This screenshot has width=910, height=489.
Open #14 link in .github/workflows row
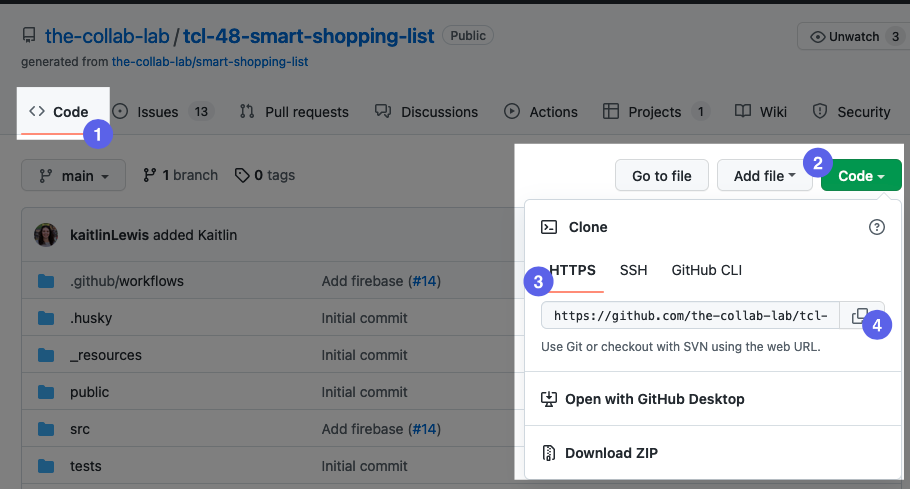tap(424, 281)
